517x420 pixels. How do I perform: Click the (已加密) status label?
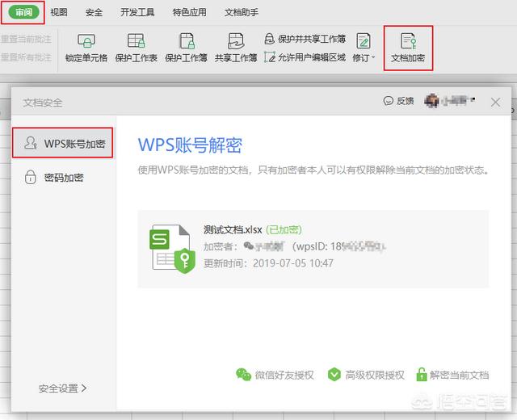[284, 229]
